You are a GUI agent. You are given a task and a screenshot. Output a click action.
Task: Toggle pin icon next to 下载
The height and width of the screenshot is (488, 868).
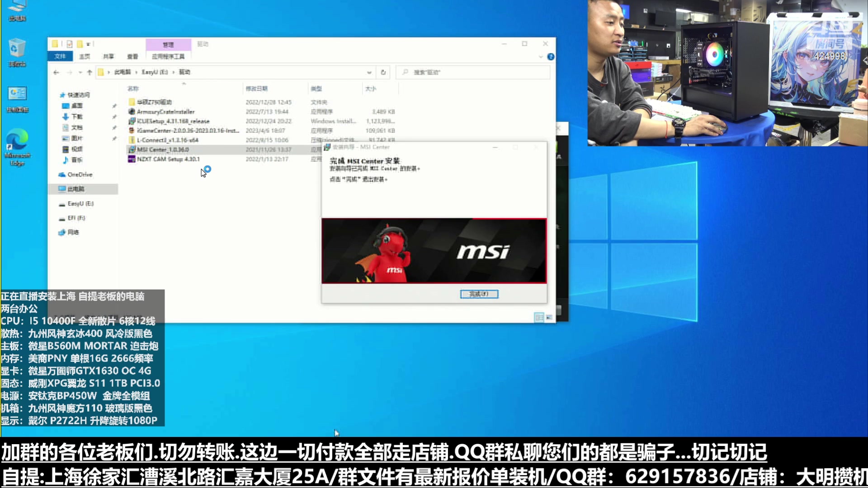pyautogui.click(x=114, y=117)
